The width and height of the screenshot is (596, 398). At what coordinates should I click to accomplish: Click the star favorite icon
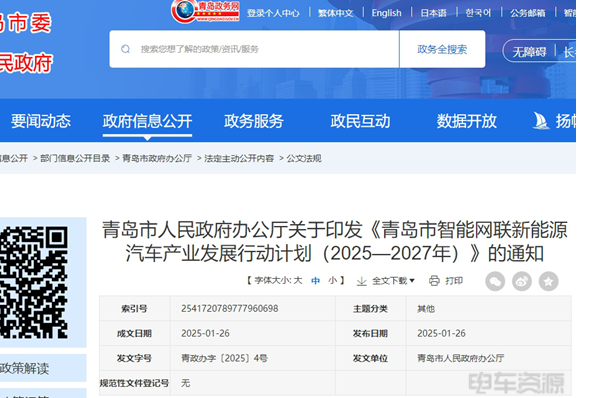point(548,281)
